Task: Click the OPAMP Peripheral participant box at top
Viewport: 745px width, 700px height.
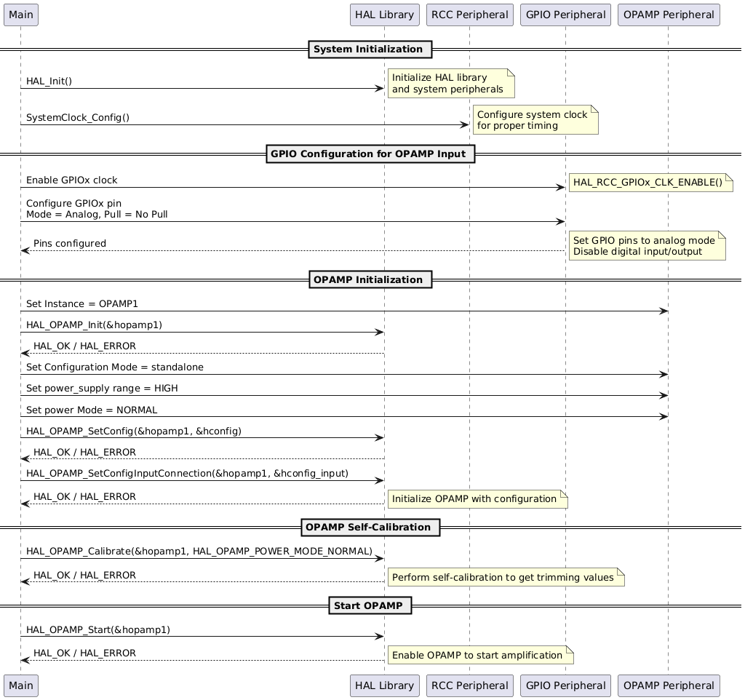Action: point(669,15)
